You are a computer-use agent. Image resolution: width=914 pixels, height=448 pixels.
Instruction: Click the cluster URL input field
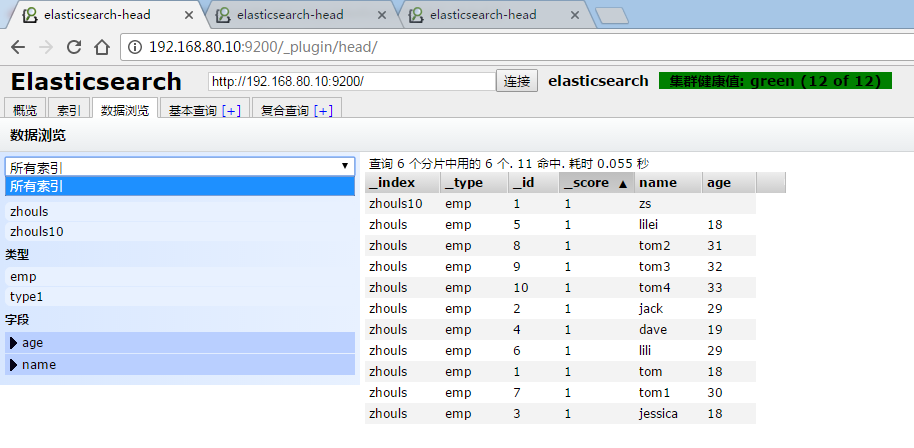coord(352,82)
